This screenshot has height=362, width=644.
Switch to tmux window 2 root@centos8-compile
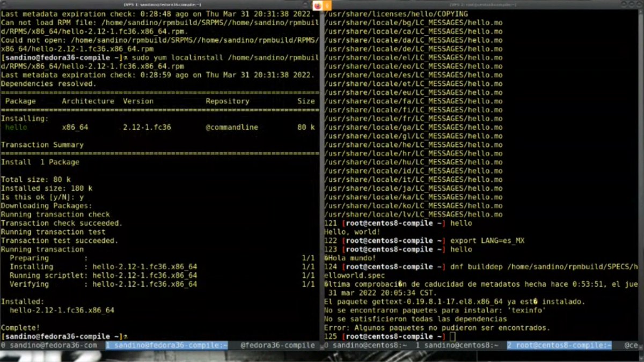click(x=559, y=345)
